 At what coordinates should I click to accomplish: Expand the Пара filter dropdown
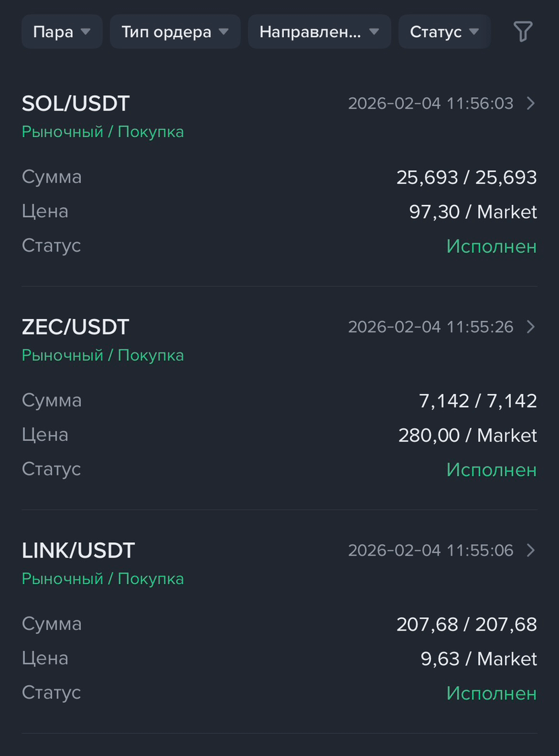(x=61, y=32)
